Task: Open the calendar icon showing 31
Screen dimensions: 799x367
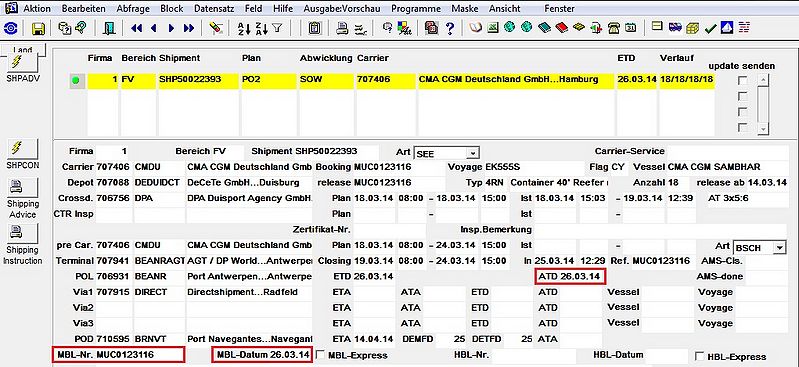Action: 631,28
